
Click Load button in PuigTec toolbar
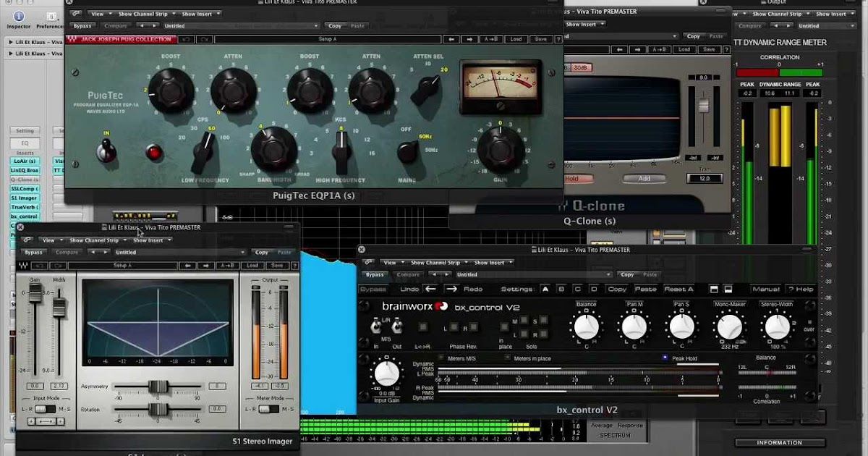514,40
